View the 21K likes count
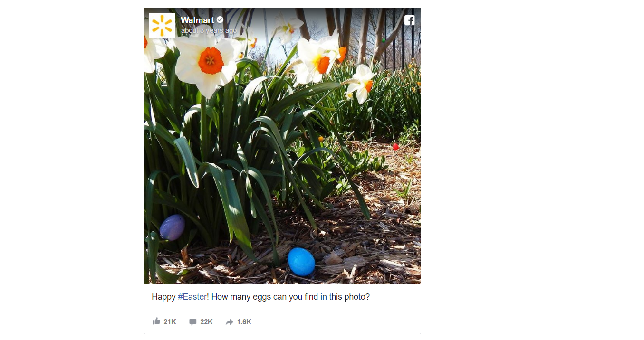 pyautogui.click(x=170, y=322)
